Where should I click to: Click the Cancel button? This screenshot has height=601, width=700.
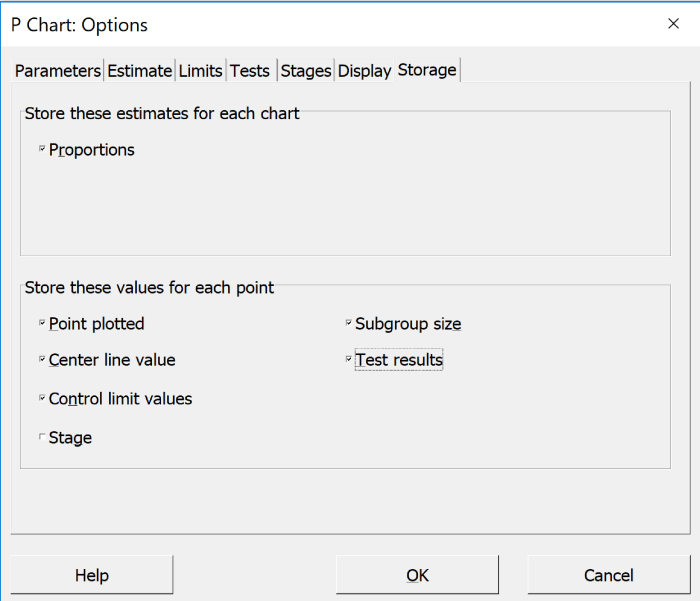pyautogui.click(x=608, y=575)
